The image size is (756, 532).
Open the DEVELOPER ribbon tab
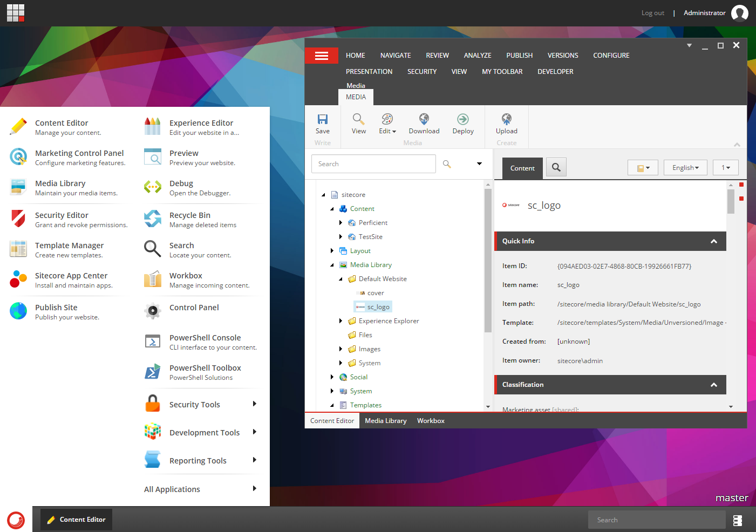[555, 72]
